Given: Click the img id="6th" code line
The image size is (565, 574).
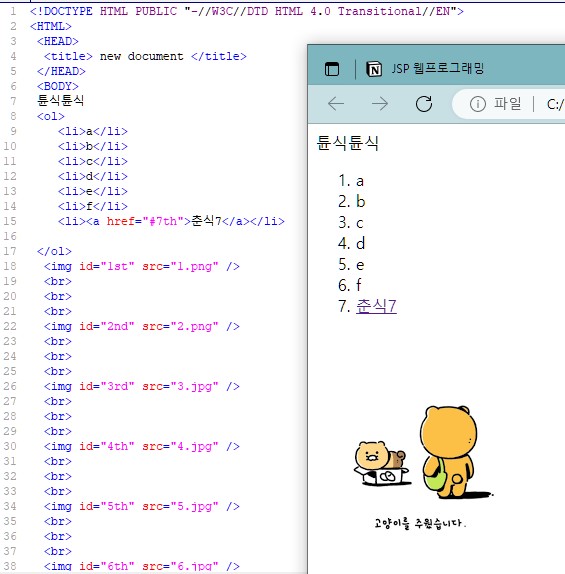Looking at the screenshot, I should point(142,566).
